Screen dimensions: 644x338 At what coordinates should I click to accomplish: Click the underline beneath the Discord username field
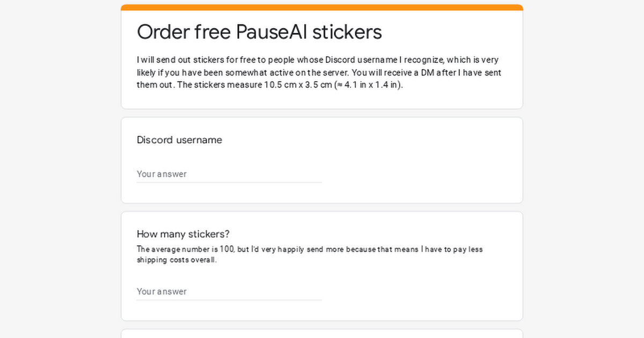click(x=229, y=182)
